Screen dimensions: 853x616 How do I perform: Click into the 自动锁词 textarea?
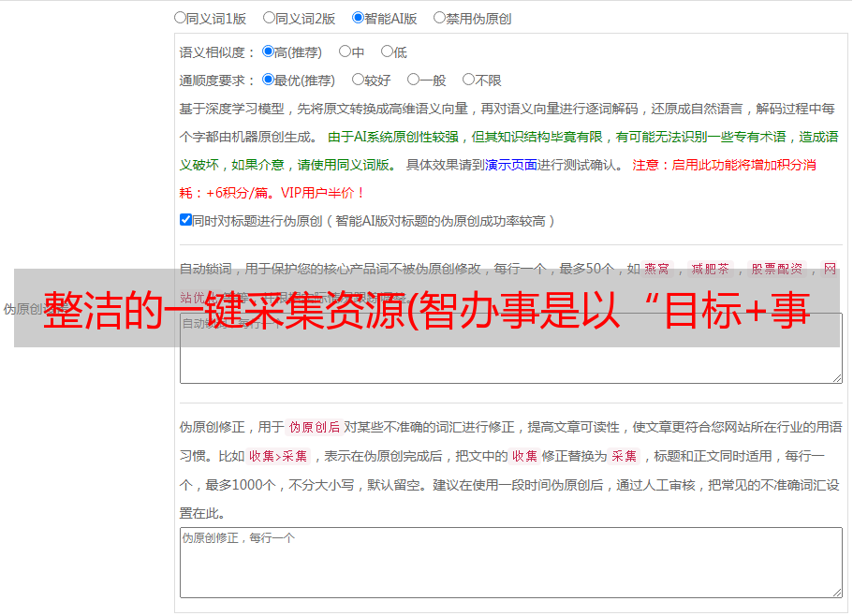[x=511, y=348]
